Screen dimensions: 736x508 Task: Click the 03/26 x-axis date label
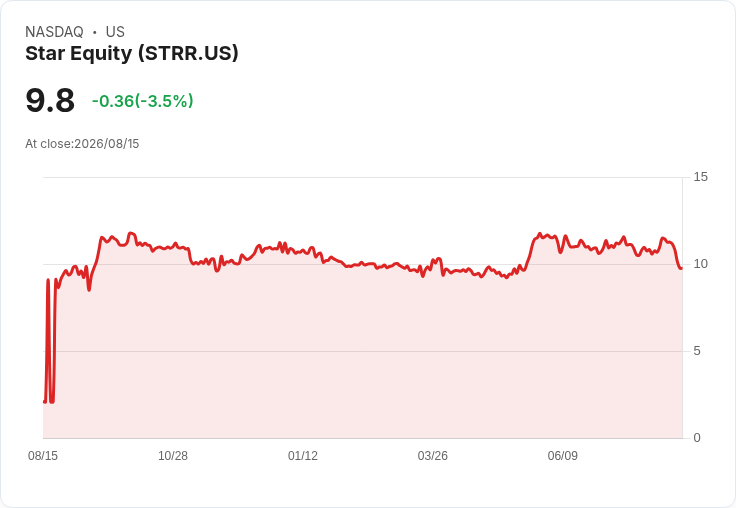[432, 455]
